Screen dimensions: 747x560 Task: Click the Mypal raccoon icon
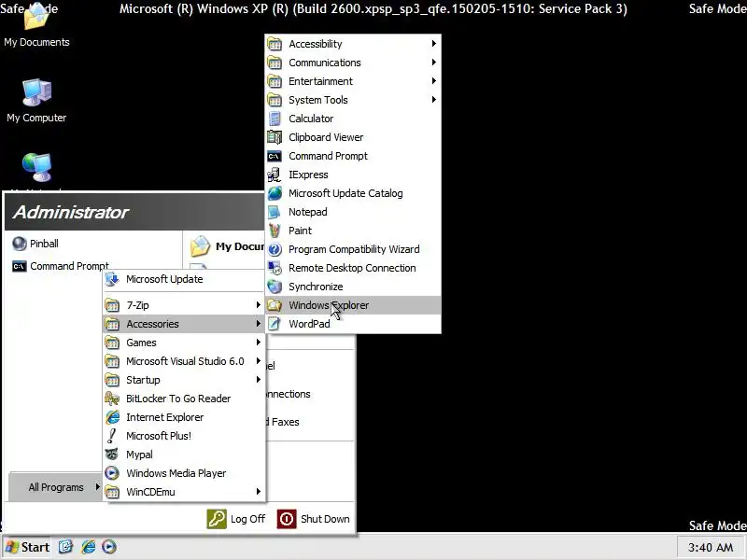pyautogui.click(x=112, y=455)
